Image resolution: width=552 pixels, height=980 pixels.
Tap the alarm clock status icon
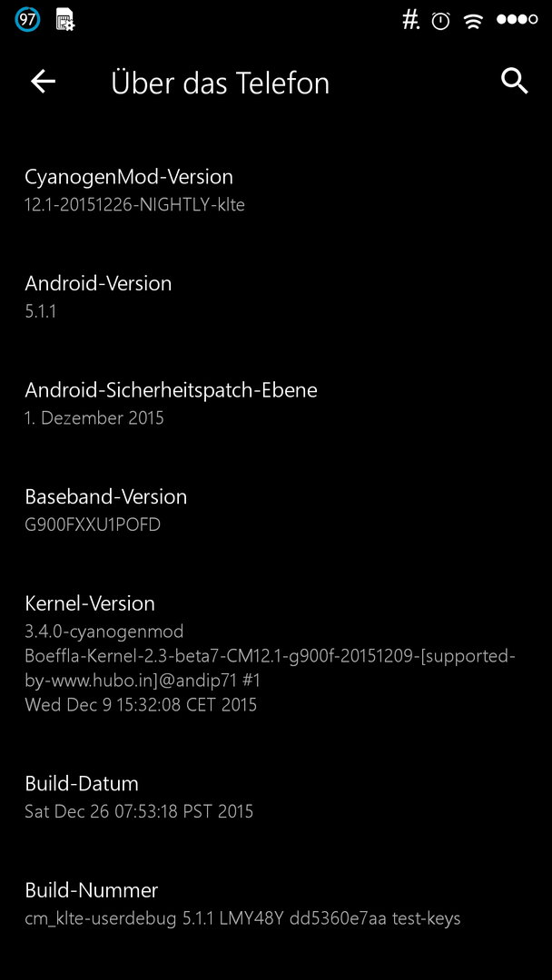440,21
